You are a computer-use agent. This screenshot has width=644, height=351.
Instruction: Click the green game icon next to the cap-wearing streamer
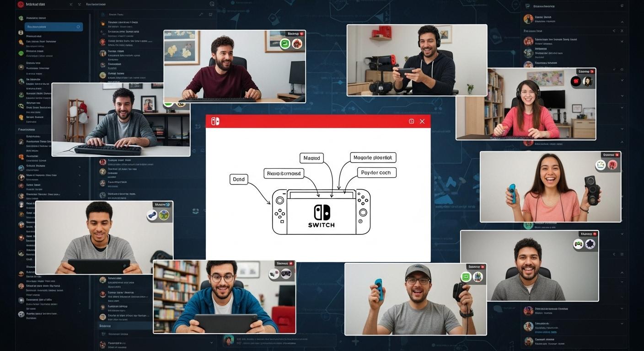coord(465,277)
